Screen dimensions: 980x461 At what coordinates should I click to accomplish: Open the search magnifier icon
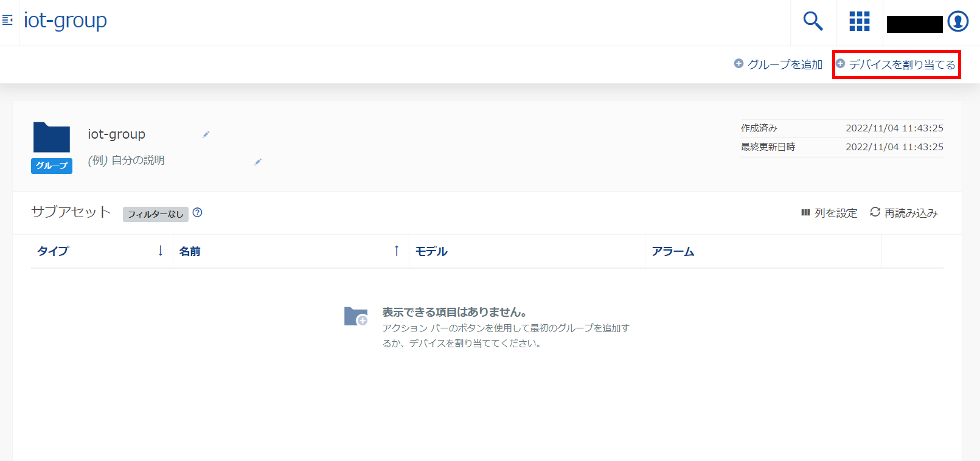tap(813, 21)
